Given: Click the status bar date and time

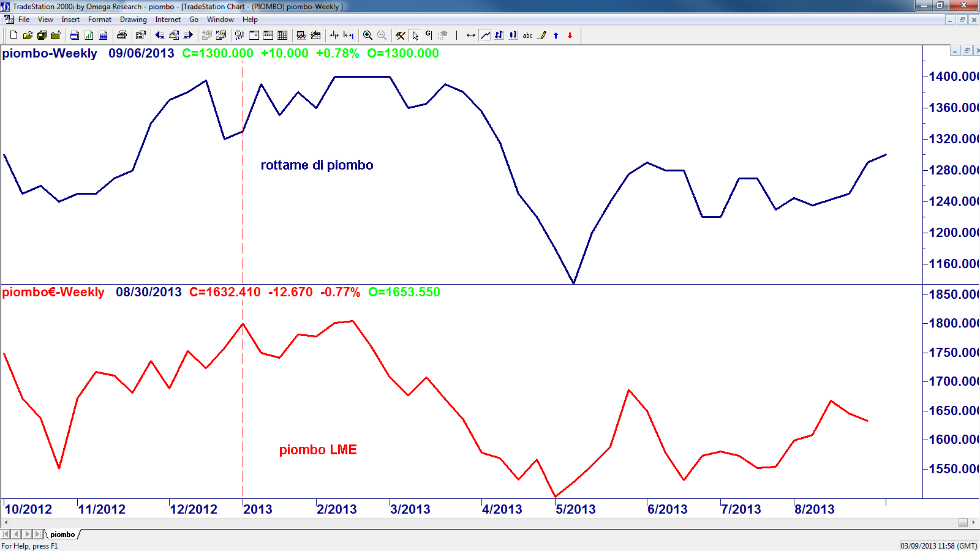Looking at the screenshot, I should tap(939, 545).
